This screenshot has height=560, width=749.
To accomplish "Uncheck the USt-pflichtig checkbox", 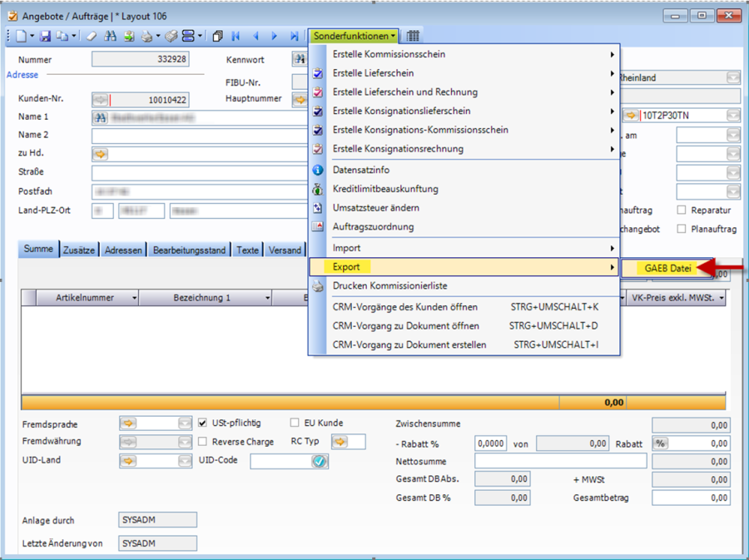I will tap(204, 424).
